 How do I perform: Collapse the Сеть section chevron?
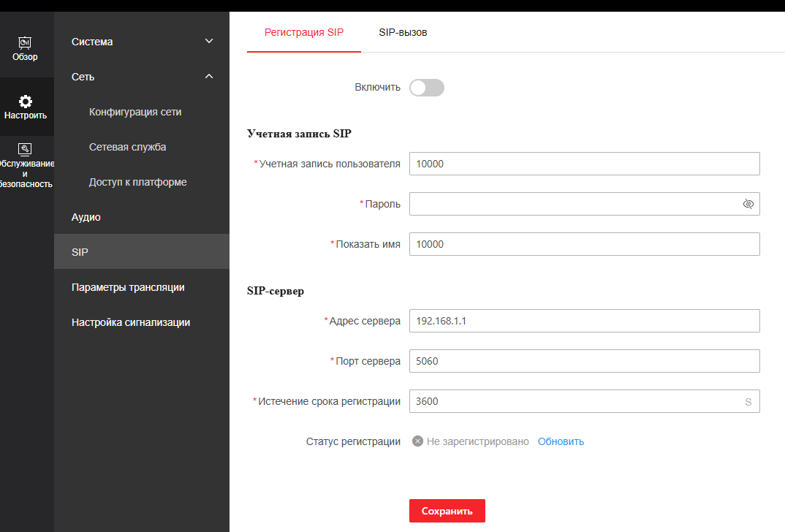[x=209, y=77]
